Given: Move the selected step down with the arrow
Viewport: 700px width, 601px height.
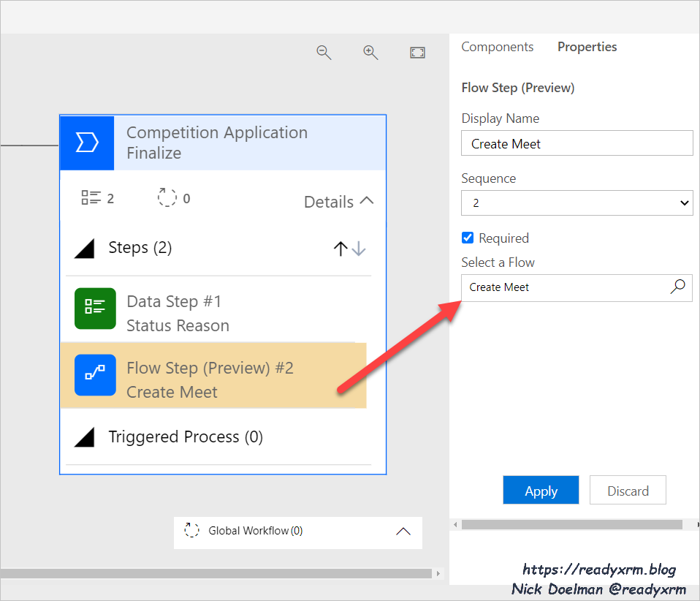Looking at the screenshot, I should pos(359,249).
